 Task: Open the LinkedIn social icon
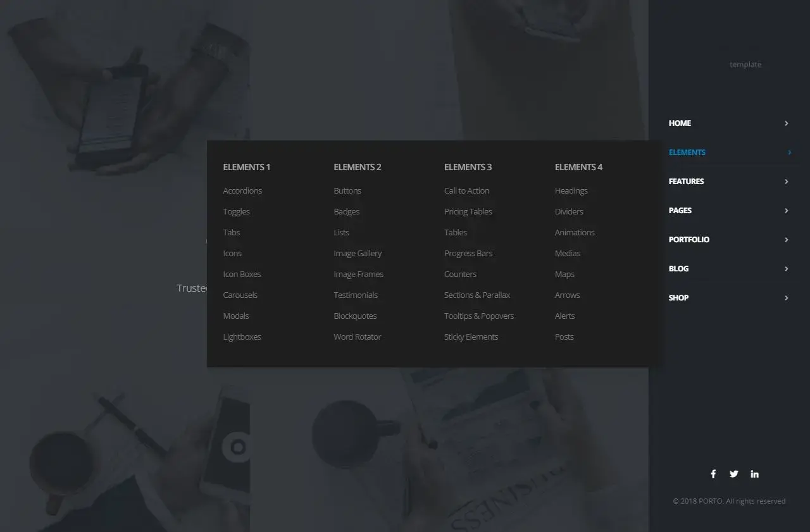click(x=754, y=474)
